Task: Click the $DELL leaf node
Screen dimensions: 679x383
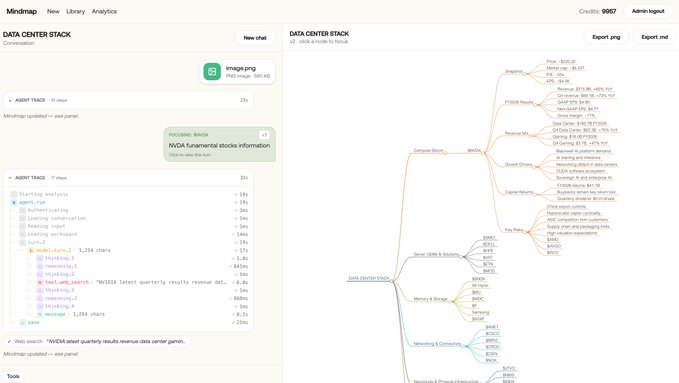Action: [x=489, y=244]
